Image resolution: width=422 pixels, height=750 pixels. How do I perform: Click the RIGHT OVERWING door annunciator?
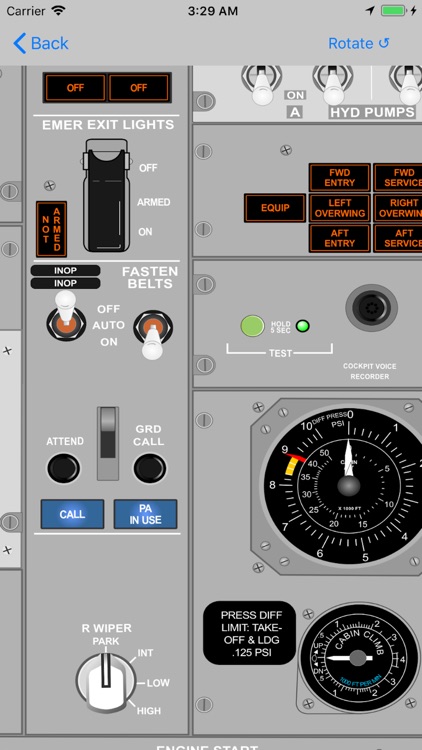(398, 208)
